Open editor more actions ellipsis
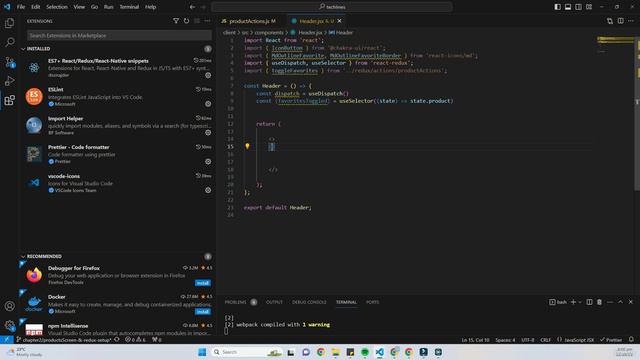Screen dimensions: 640x360 [631, 21]
